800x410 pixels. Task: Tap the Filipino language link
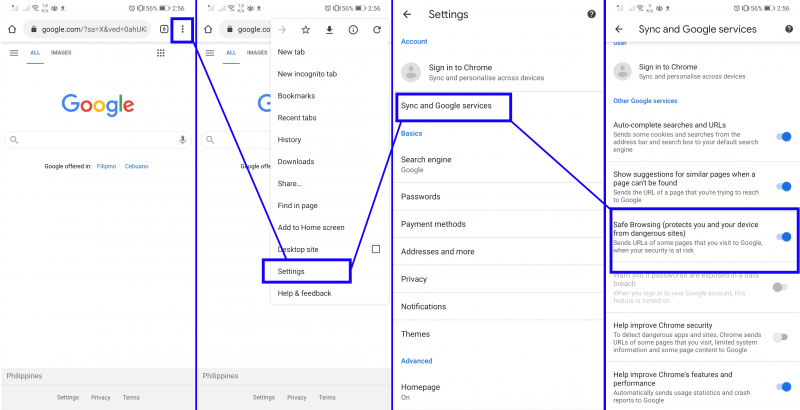[107, 166]
